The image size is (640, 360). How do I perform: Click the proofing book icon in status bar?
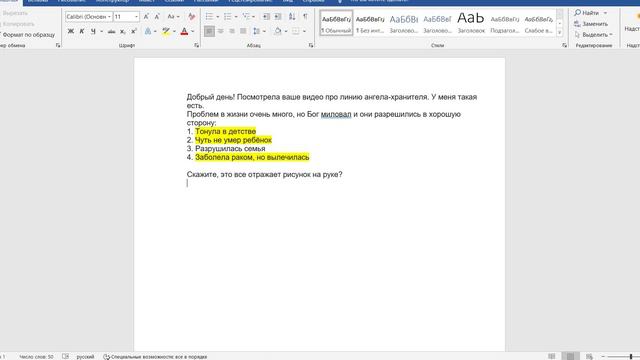[65, 356]
